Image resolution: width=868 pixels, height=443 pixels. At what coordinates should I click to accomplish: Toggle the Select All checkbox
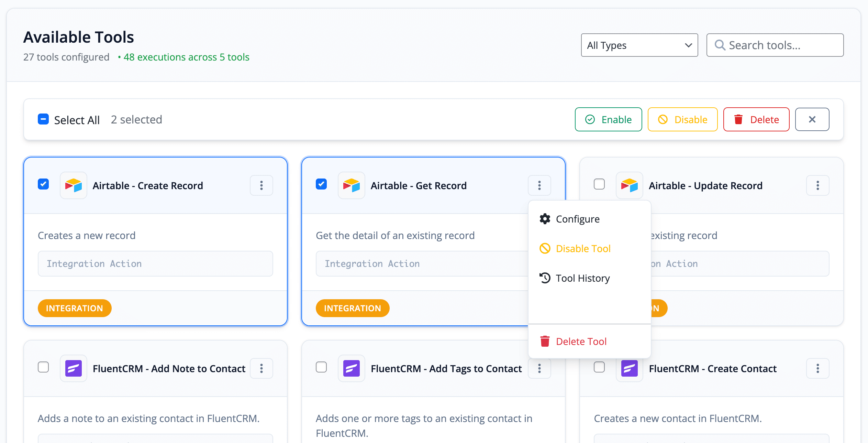click(x=43, y=119)
